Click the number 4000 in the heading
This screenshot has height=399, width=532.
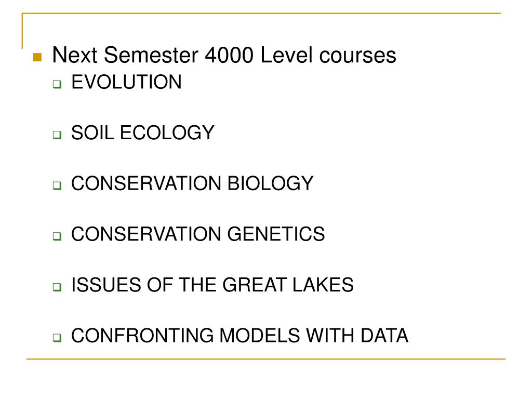(229, 55)
